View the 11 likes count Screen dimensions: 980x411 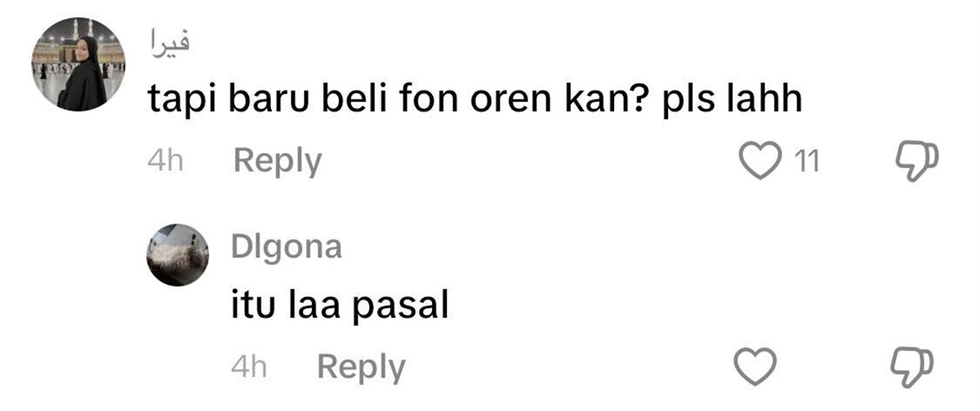[x=807, y=162]
